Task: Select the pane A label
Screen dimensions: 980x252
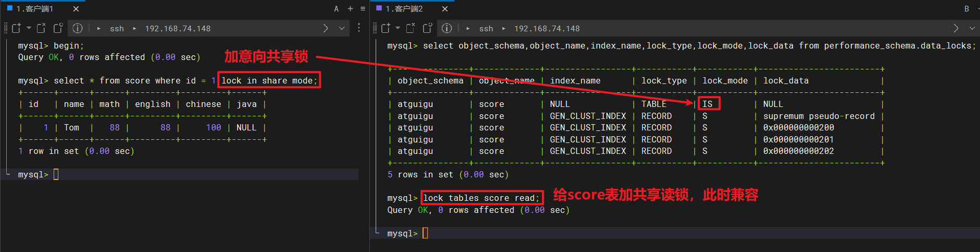Action: [x=337, y=9]
